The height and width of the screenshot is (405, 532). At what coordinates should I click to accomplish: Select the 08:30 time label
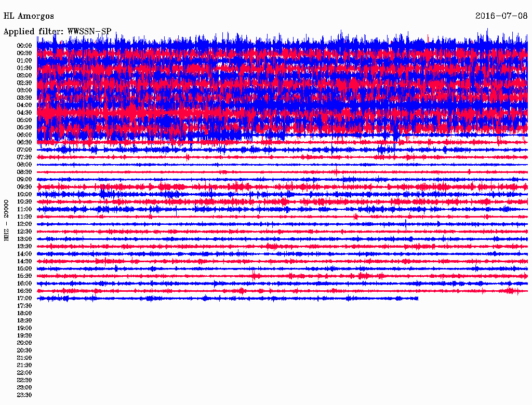pos(24,172)
